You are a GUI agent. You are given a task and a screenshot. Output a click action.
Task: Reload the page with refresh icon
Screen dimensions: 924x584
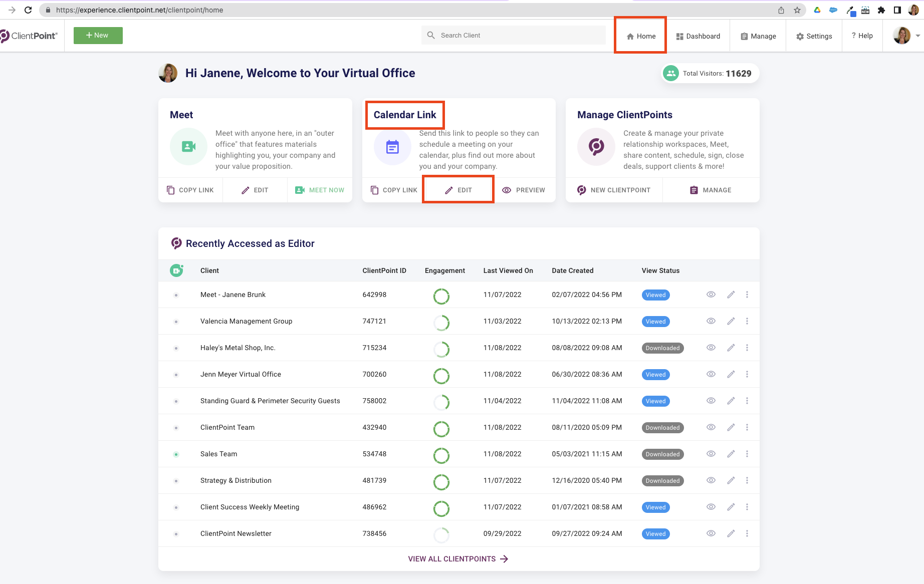coord(28,10)
